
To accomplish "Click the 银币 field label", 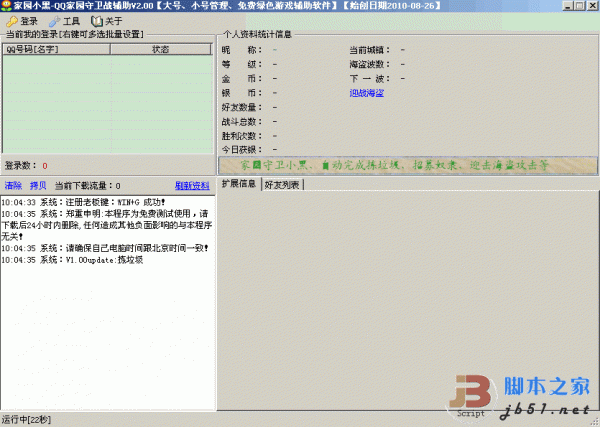I will 242,93.
